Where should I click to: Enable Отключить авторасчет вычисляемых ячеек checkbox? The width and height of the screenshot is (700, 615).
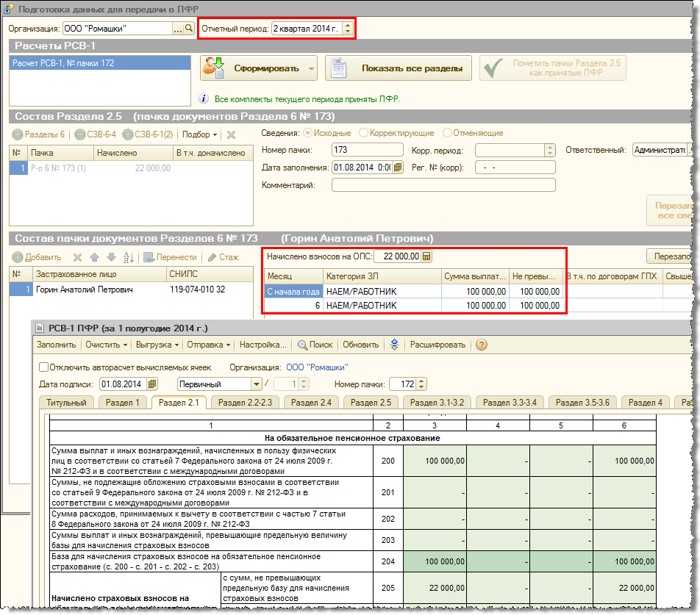coord(43,367)
